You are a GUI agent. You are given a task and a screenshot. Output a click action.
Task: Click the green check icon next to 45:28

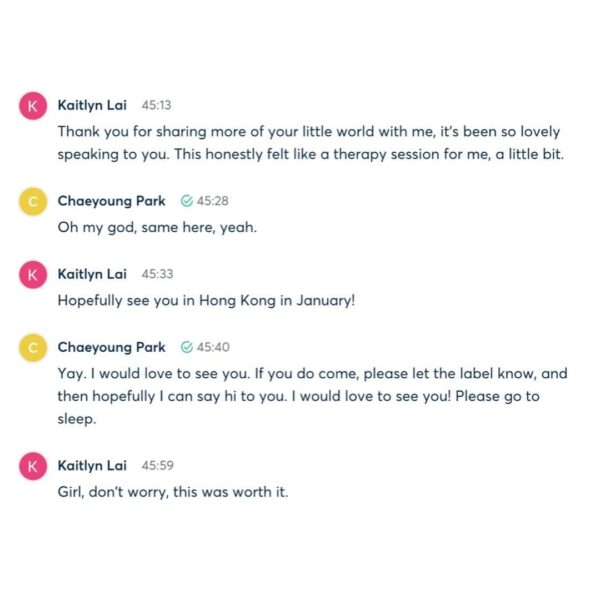(187, 201)
